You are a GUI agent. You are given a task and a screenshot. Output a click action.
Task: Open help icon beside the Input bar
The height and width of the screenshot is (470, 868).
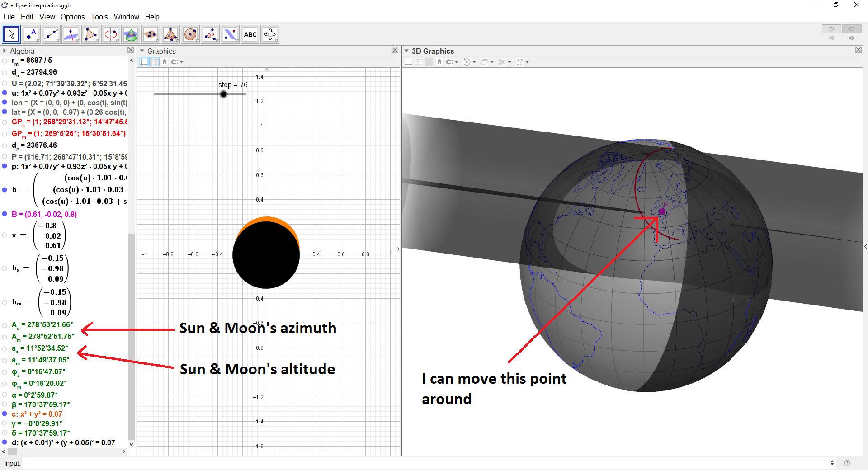click(x=847, y=463)
